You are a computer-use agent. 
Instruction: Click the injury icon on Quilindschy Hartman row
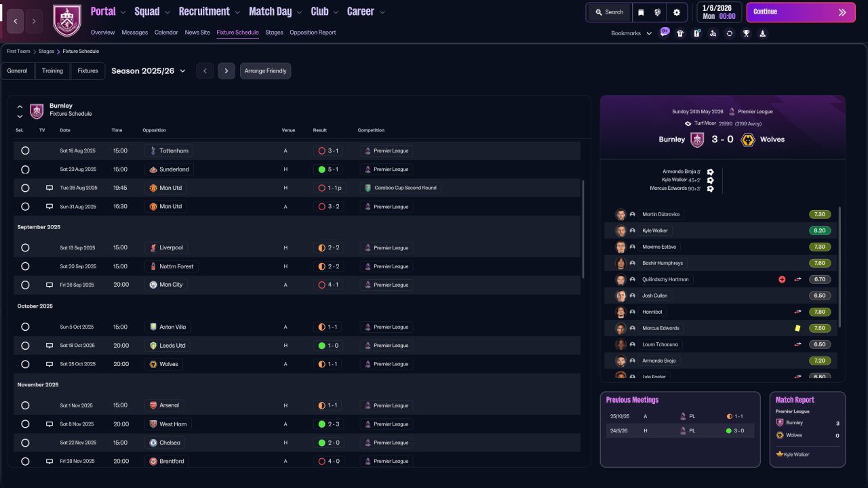782,279
